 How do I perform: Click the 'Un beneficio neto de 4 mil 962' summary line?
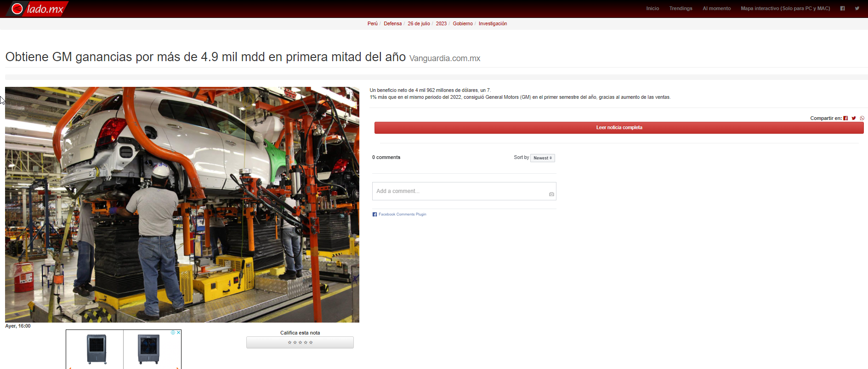(430, 90)
